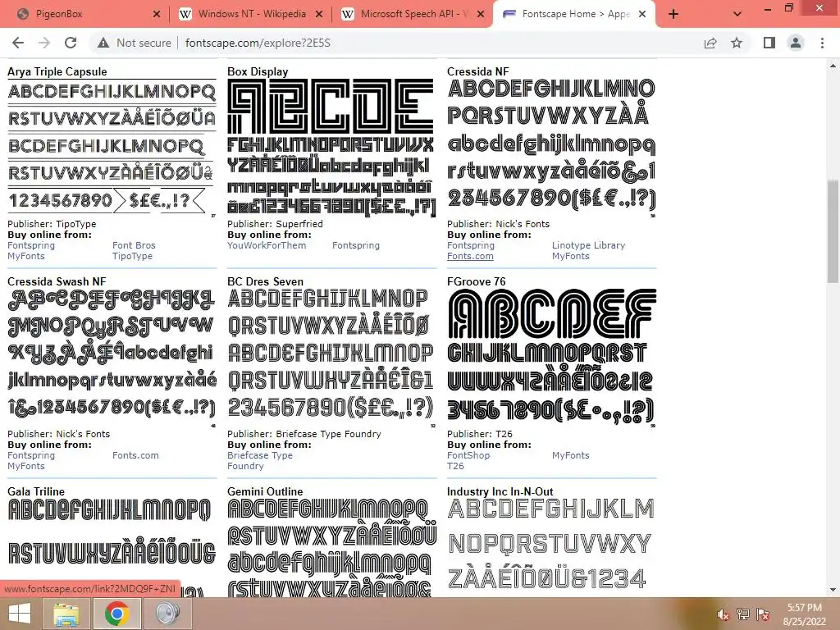Click the muted volume tray icon
Viewport: 840px width, 630px height.
pos(723,614)
